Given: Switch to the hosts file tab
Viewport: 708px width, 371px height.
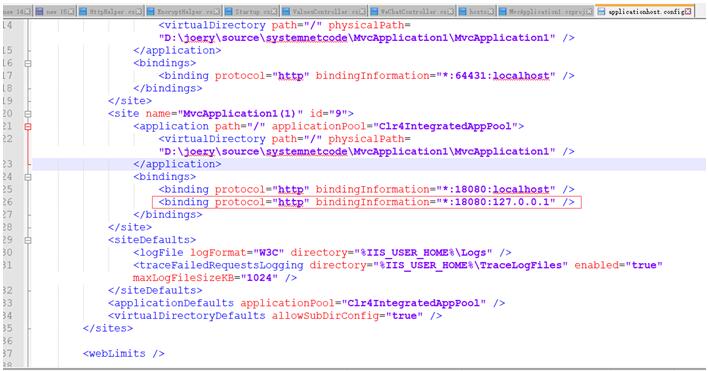Looking at the screenshot, I should (x=477, y=11).
